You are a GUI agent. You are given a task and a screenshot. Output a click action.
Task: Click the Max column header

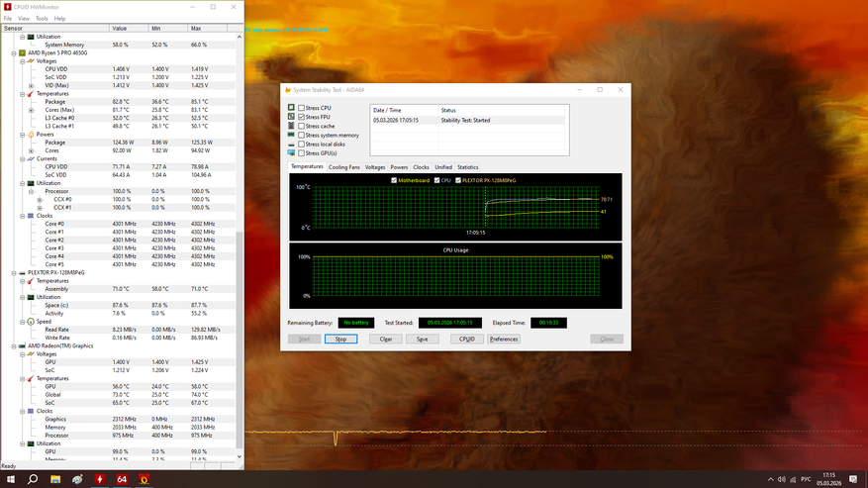(196, 29)
